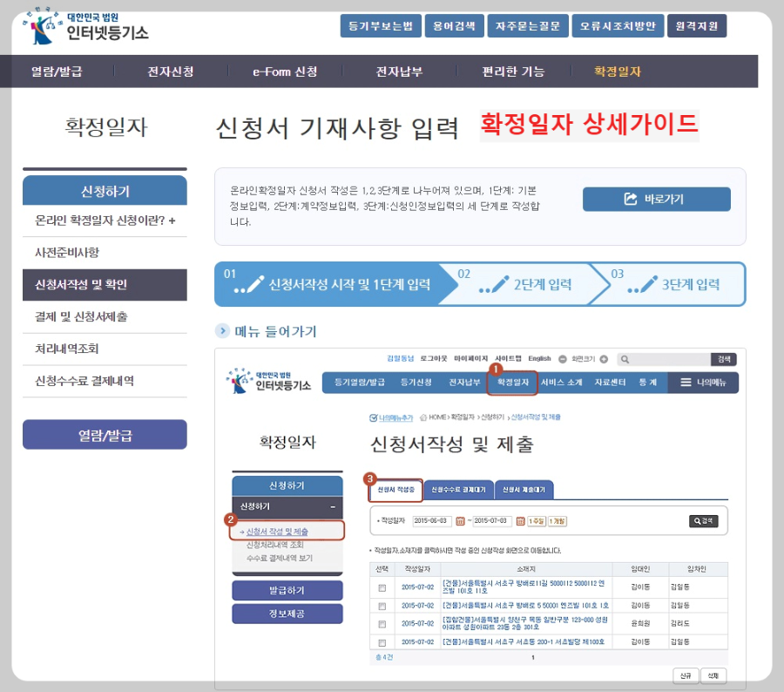Open the 확정일자 top navigation menu

click(x=511, y=382)
